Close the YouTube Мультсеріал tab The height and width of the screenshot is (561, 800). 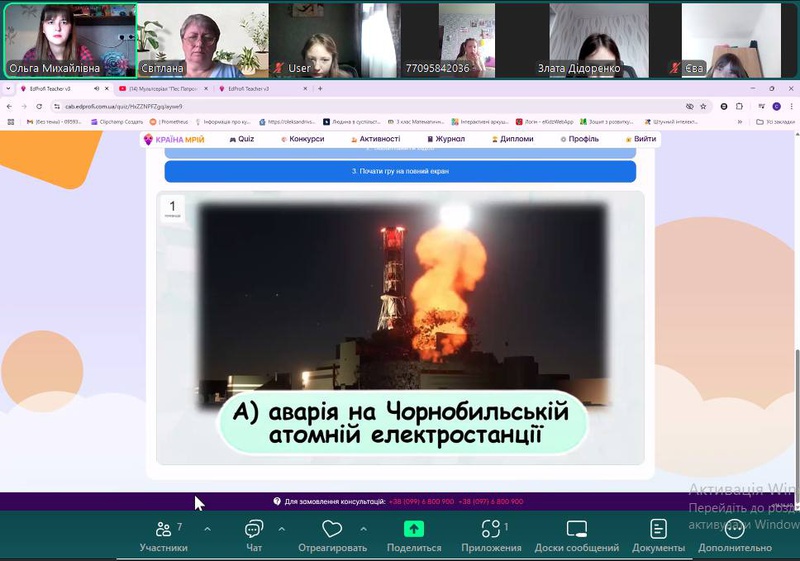point(206,88)
